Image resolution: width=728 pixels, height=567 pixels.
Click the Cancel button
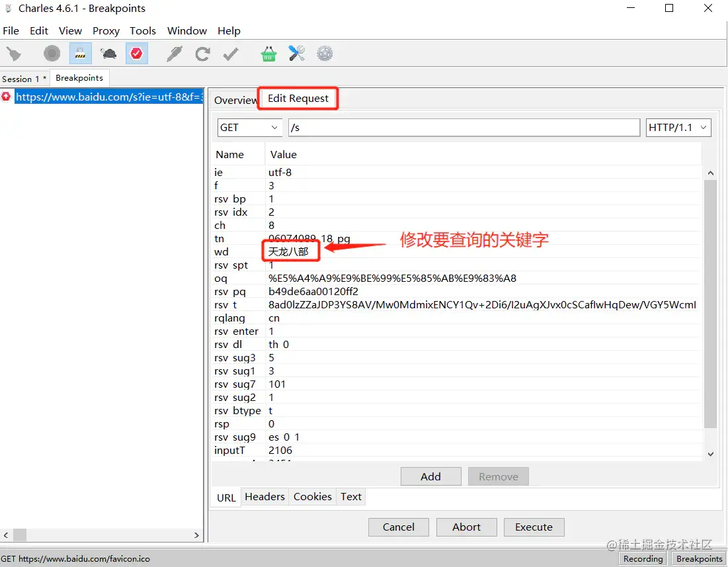398,527
